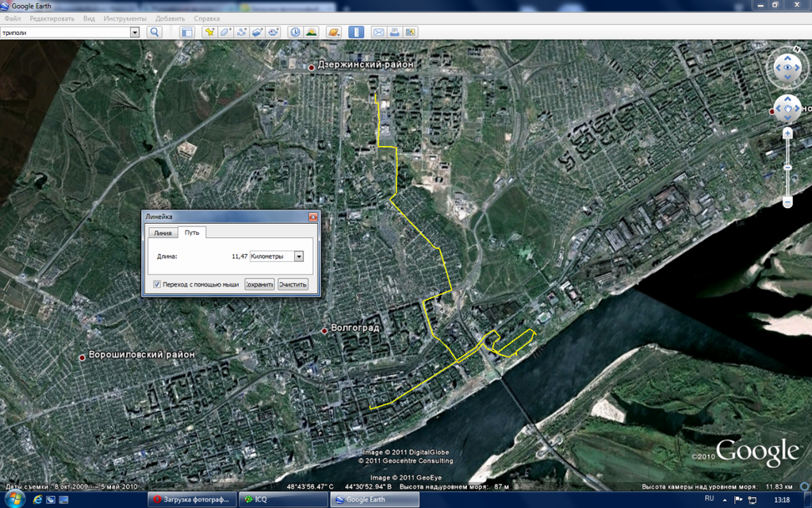
Task: Open the Windows Start button
Action: [x=13, y=500]
